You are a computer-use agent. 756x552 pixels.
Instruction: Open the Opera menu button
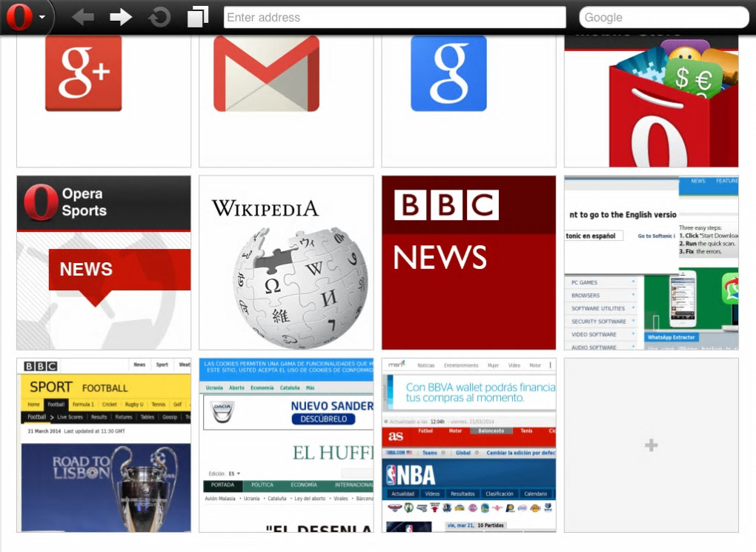26,17
